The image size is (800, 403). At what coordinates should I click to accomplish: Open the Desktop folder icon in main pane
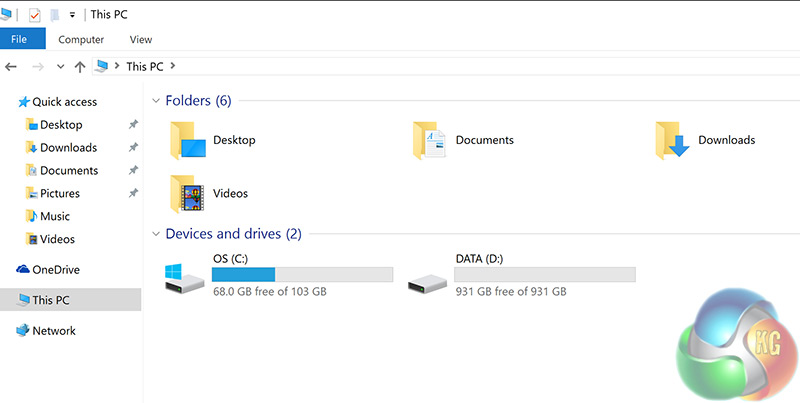point(187,140)
